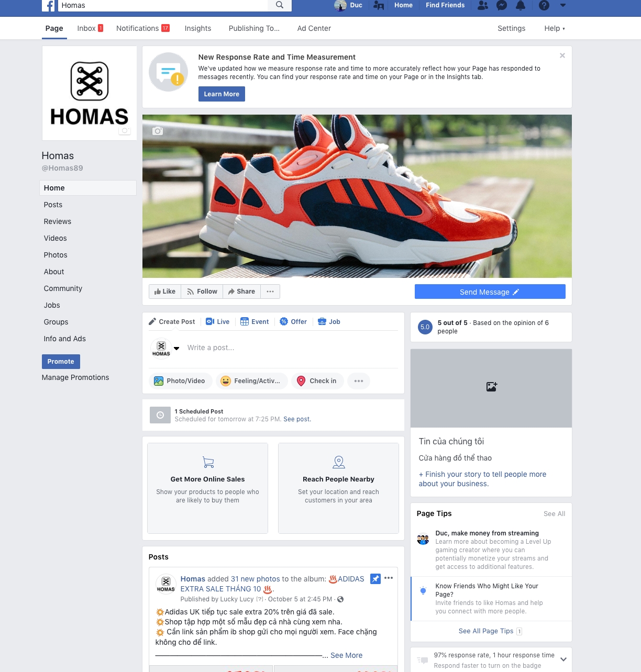
Task: Open the quick help question mark icon
Action: (x=544, y=5)
